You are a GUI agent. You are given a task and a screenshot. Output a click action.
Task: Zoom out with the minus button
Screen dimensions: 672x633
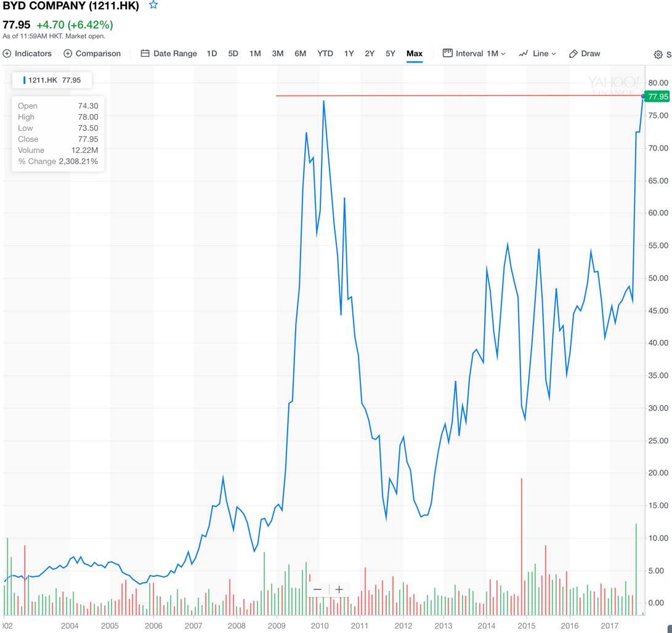tap(318, 590)
